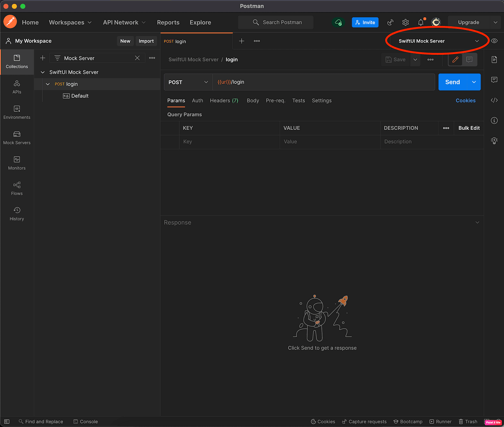The height and width of the screenshot is (427, 504).
Task: Clear the Mock Server filter
Action: click(137, 58)
